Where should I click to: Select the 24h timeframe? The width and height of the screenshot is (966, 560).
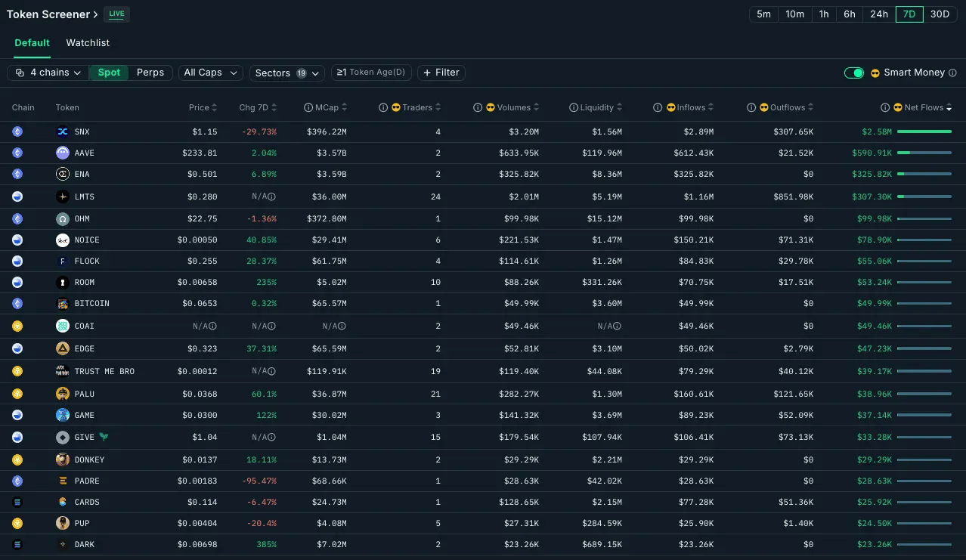click(x=879, y=14)
